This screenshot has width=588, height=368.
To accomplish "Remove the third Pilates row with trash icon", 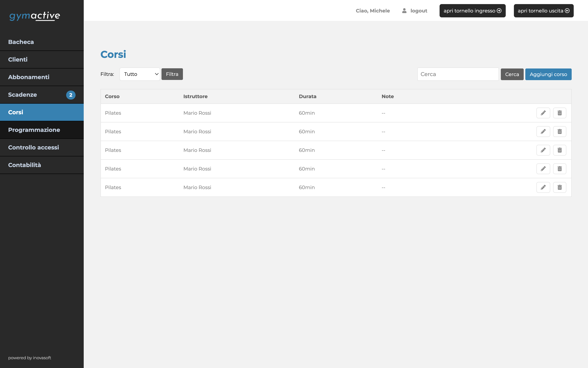I will (560, 150).
